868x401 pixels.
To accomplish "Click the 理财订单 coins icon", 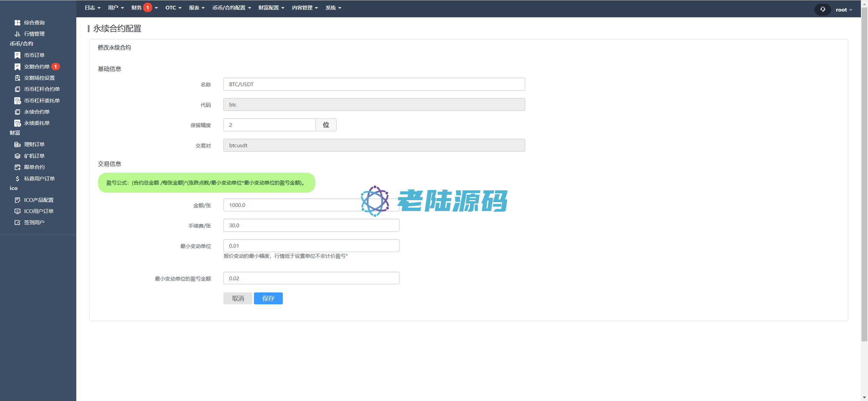I will pyautogui.click(x=17, y=145).
